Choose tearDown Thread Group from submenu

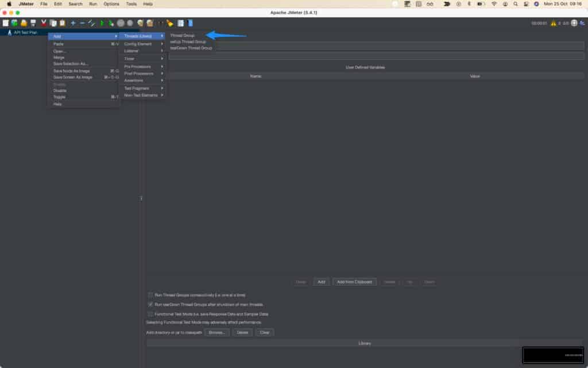pos(191,48)
